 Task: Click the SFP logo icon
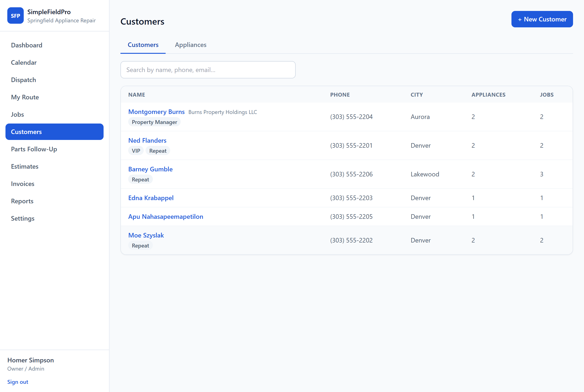16,16
